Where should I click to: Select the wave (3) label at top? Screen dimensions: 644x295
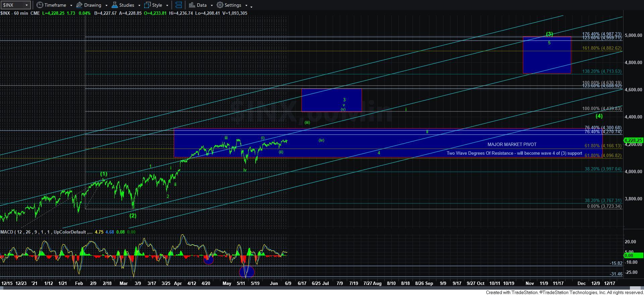pos(549,34)
